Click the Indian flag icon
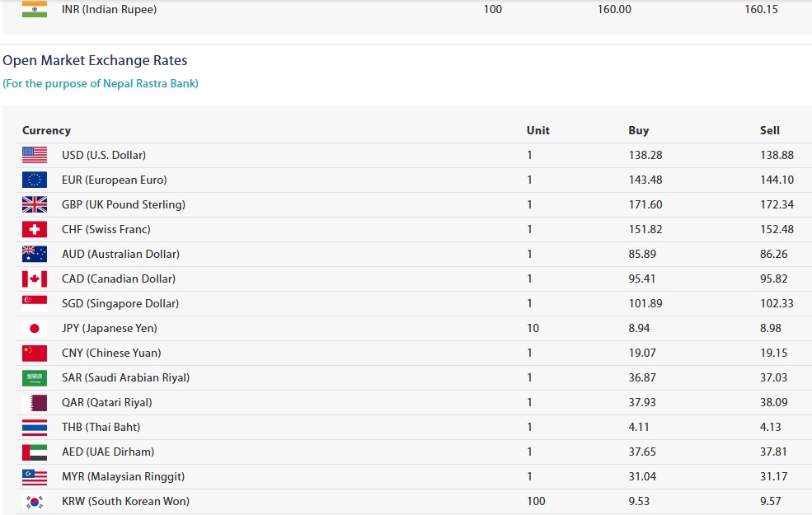The image size is (812, 515). tap(35, 10)
